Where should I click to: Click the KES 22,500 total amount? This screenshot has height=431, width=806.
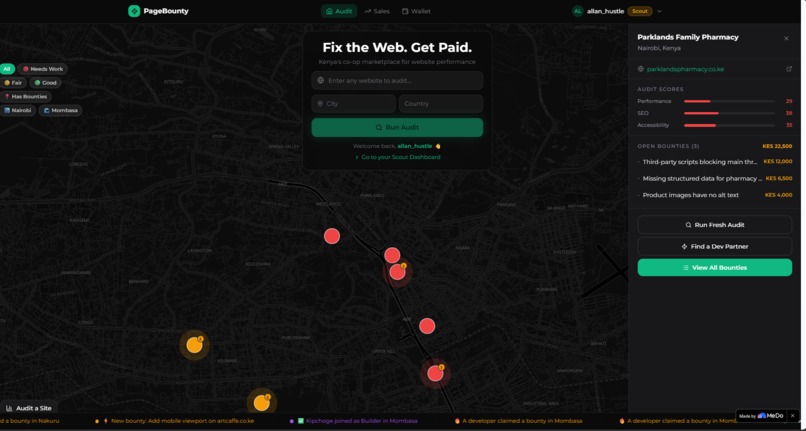(777, 146)
